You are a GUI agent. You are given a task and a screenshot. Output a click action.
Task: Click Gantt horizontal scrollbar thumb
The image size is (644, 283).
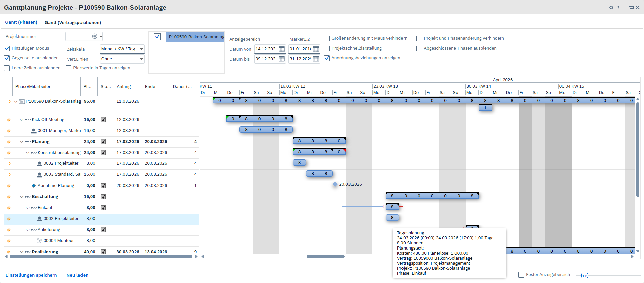pos(326,257)
